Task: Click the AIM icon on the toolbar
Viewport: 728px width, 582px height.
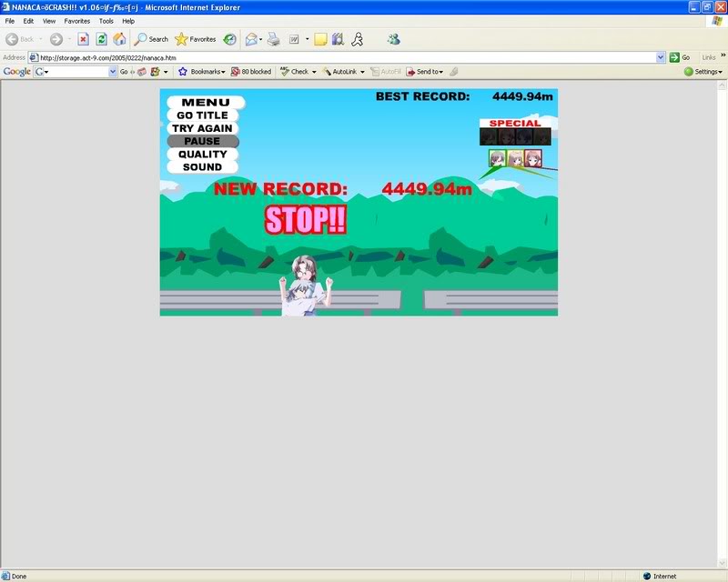Action: point(359,39)
